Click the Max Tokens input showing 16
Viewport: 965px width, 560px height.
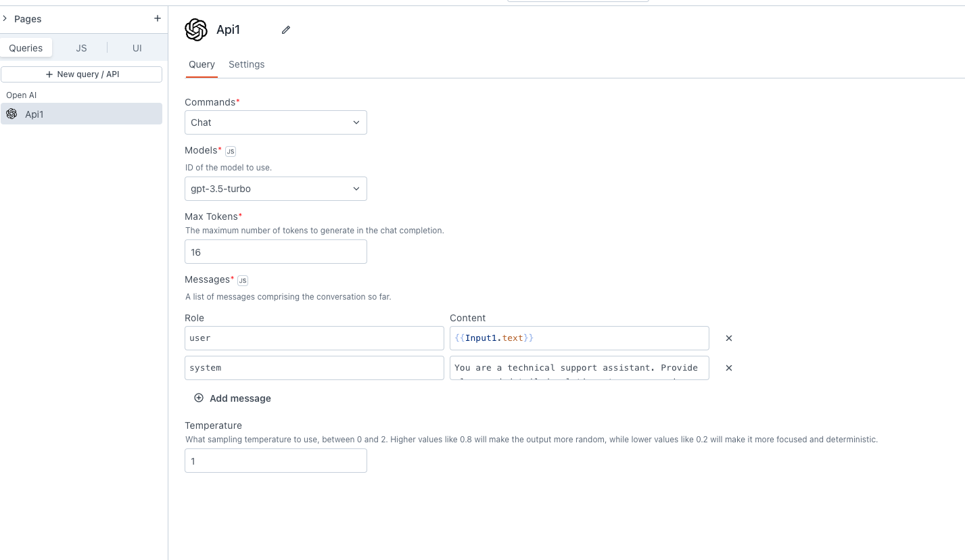(x=275, y=252)
